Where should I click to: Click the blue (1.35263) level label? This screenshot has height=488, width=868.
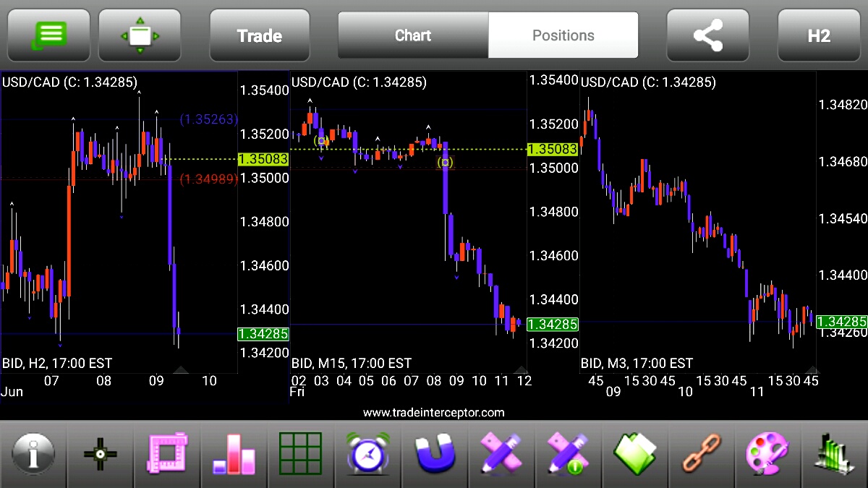pyautogui.click(x=208, y=120)
